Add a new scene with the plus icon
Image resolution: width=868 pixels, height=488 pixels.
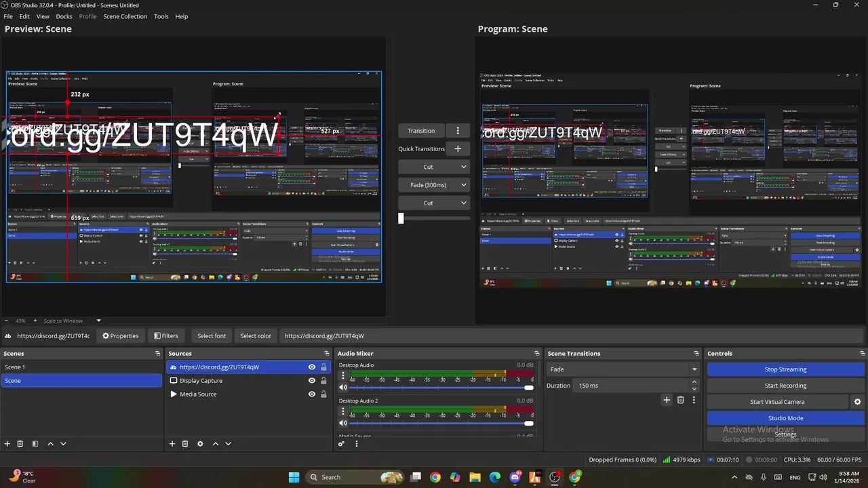[7, 444]
